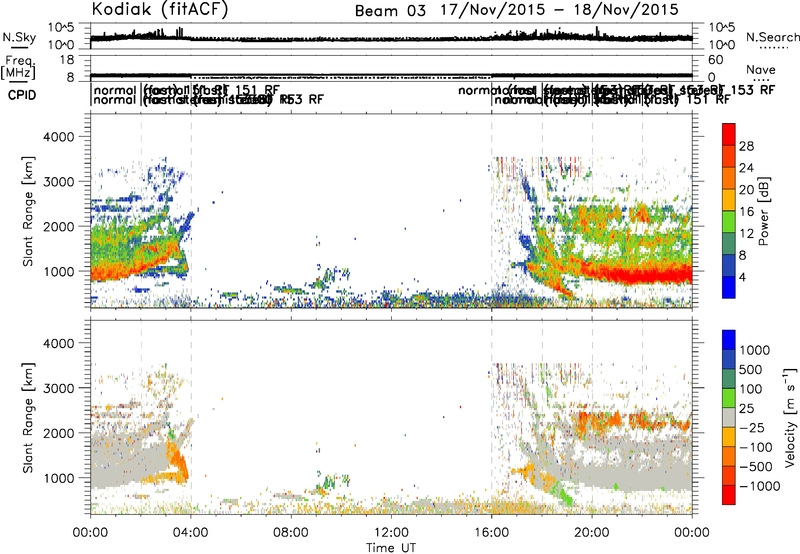Click the "N.Search" legend label

pos(772,37)
